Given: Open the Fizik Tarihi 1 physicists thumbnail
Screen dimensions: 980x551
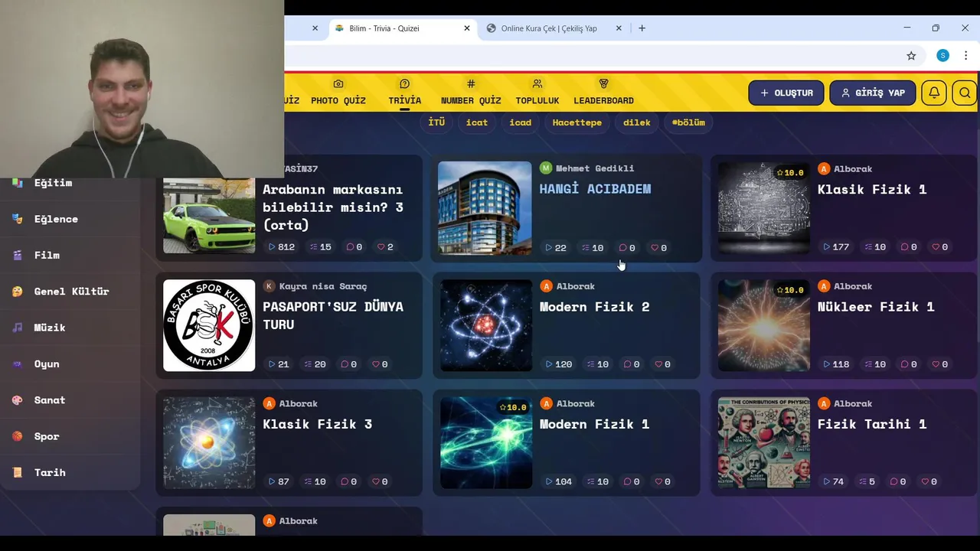Looking at the screenshot, I should coord(763,442).
